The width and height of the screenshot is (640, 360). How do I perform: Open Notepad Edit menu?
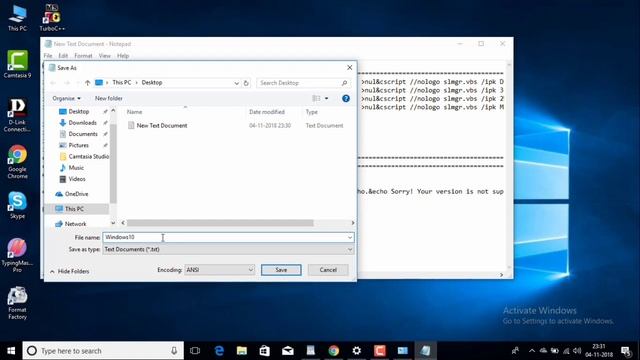(63, 56)
